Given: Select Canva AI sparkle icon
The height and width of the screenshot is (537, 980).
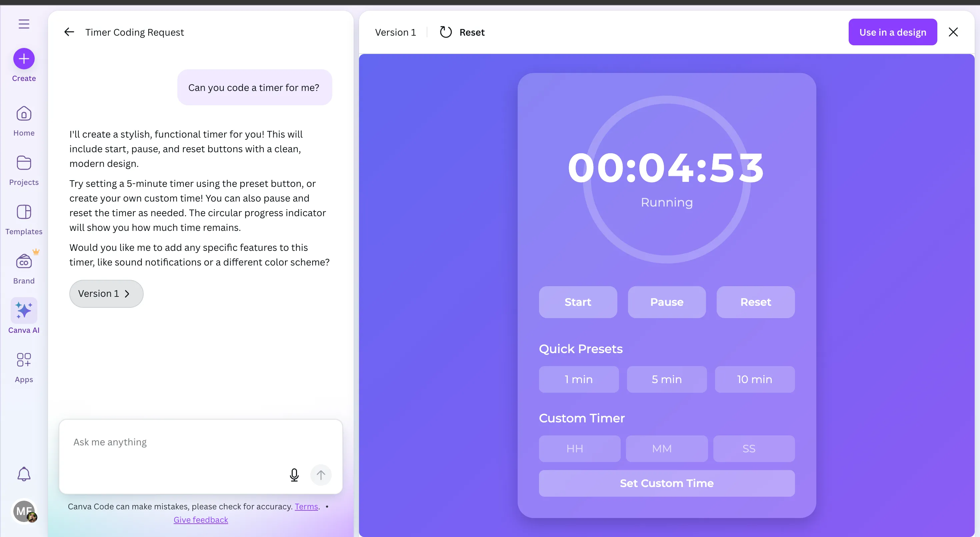Looking at the screenshot, I should pos(24,311).
